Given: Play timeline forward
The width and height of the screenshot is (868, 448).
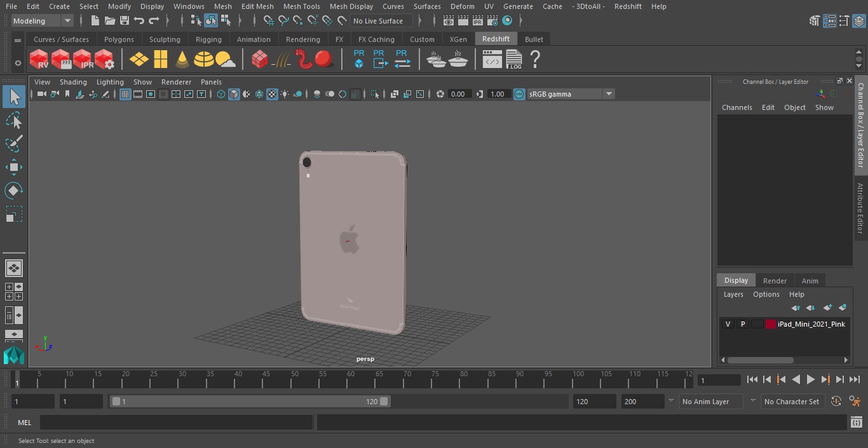Looking at the screenshot, I should [x=810, y=379].
